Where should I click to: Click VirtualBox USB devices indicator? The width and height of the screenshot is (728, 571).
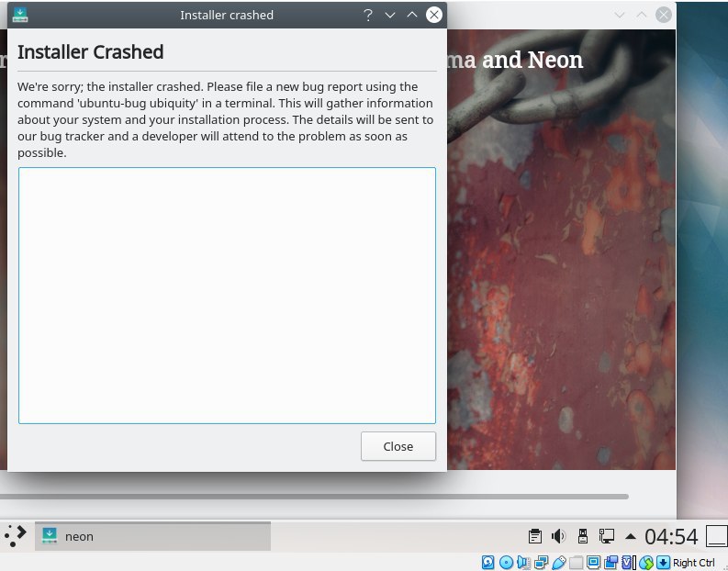tap(558, 563)
